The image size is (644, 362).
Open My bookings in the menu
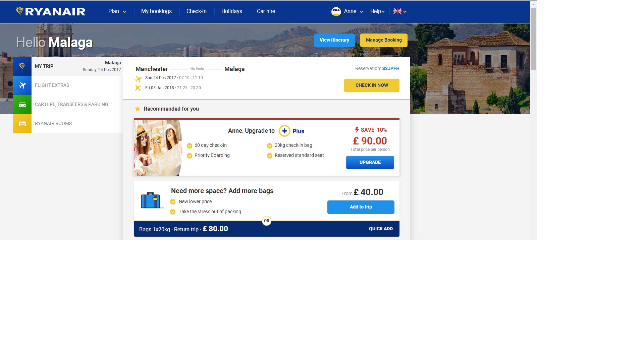pos(156,11)
